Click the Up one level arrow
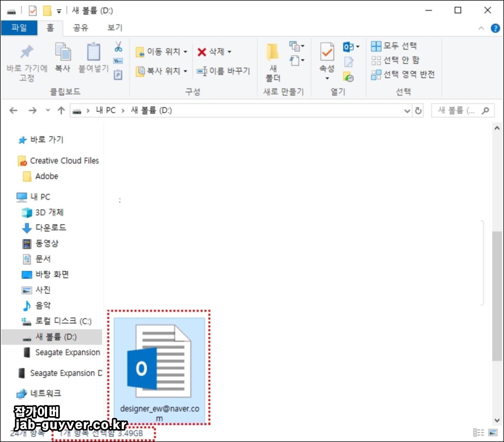Image resolution: width=504 pixels, height=442 pixels. pos(61,110)
